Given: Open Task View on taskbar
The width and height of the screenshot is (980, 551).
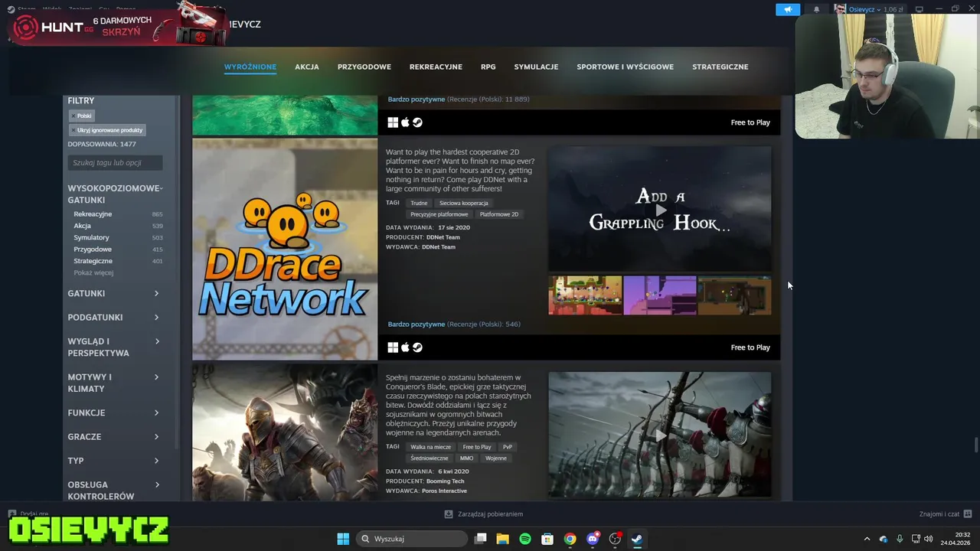Looking at the screenshot, I should (x=480, y=539).
